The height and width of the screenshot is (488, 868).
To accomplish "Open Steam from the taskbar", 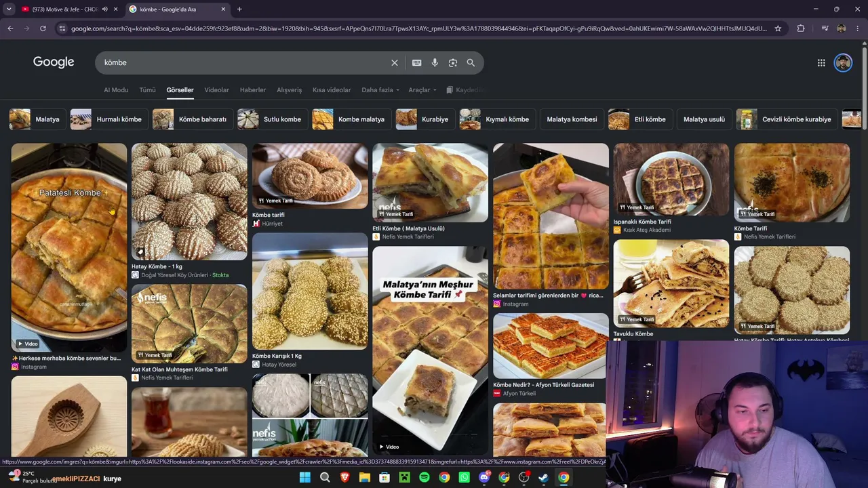I will [543, 478].
